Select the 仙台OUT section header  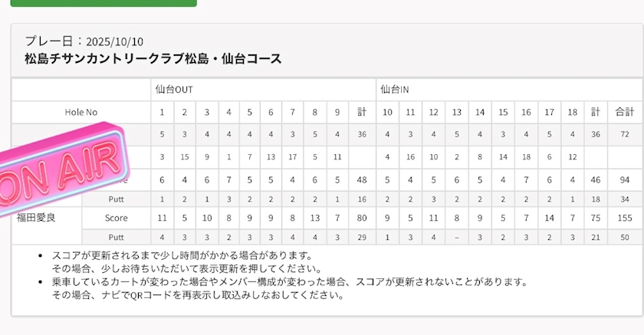click(x=173, y=90)
